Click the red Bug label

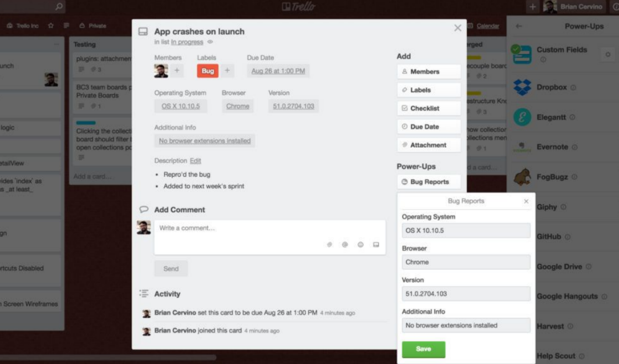coord(208,71)
